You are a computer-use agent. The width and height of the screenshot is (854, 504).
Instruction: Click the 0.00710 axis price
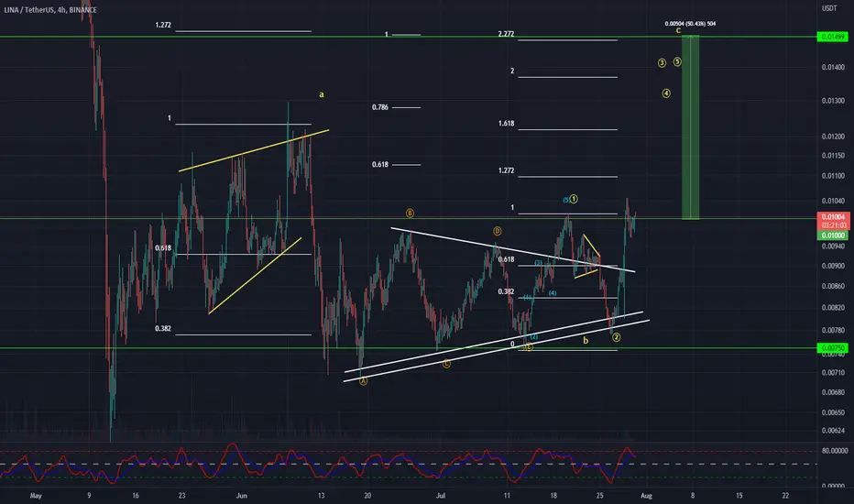(833, 373)
